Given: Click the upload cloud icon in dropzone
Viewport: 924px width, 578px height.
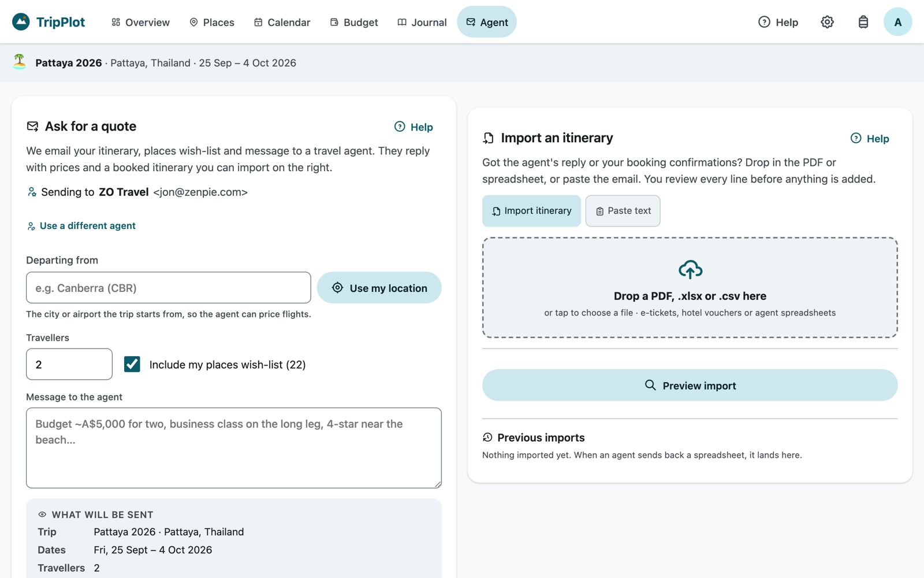Looking at the screenshot, I should click(690, 269).
